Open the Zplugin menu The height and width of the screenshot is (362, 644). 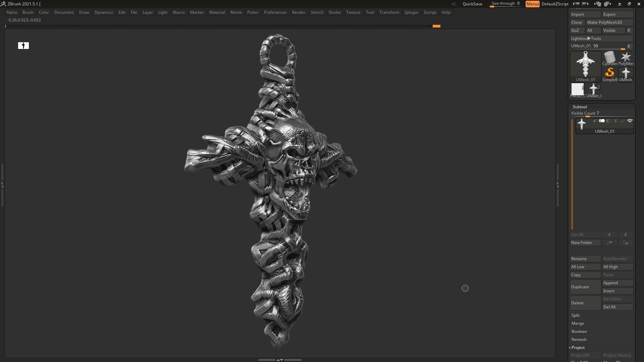(411, 12)
